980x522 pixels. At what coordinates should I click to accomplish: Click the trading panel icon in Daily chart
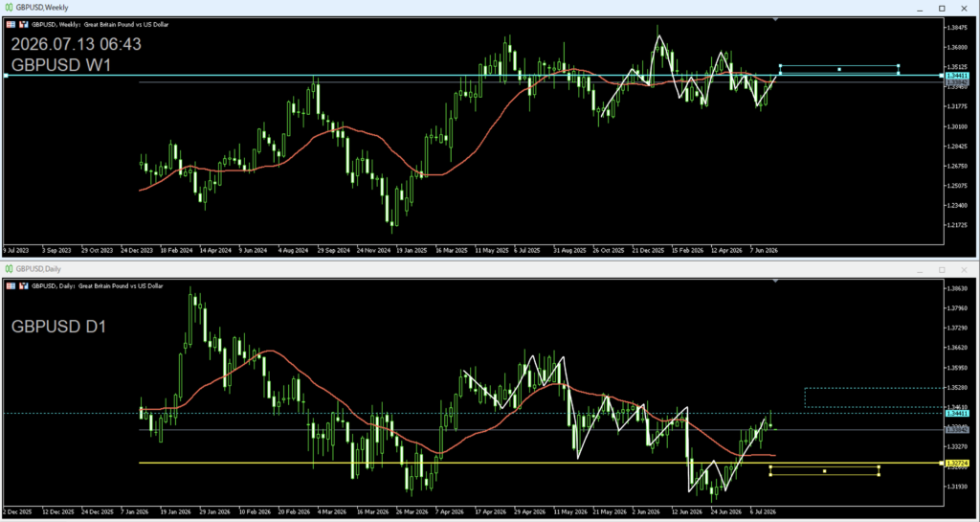click(24, 285)
